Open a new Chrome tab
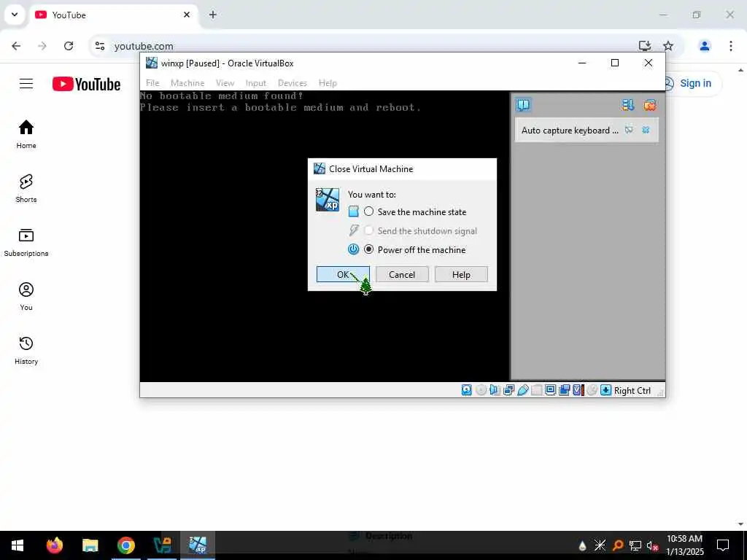Screen dimensions: 747x560 (x=213, y=15)
